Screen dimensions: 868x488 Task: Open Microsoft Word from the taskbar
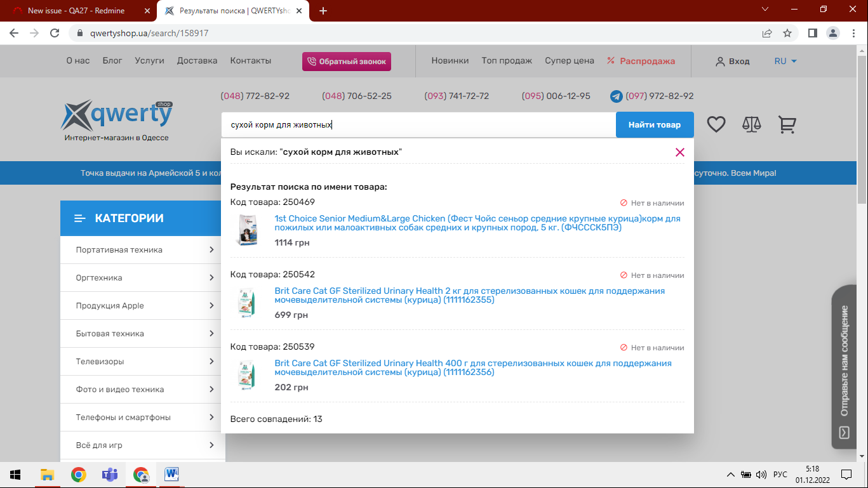[172, 475]
